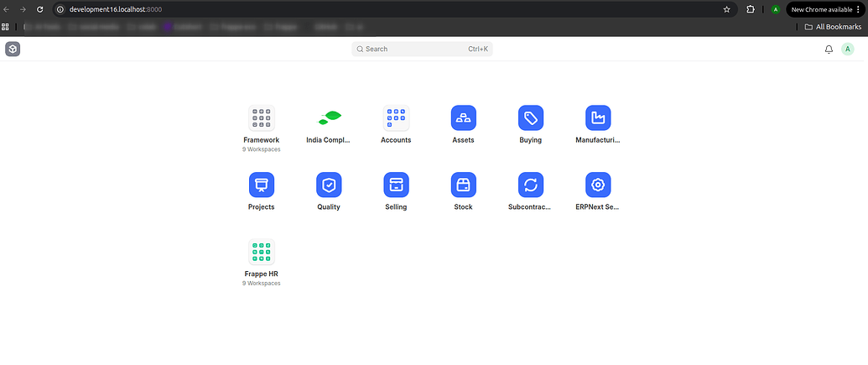Go back in browser history
Viewport: 868px width, 365px height.
point(7,9)
